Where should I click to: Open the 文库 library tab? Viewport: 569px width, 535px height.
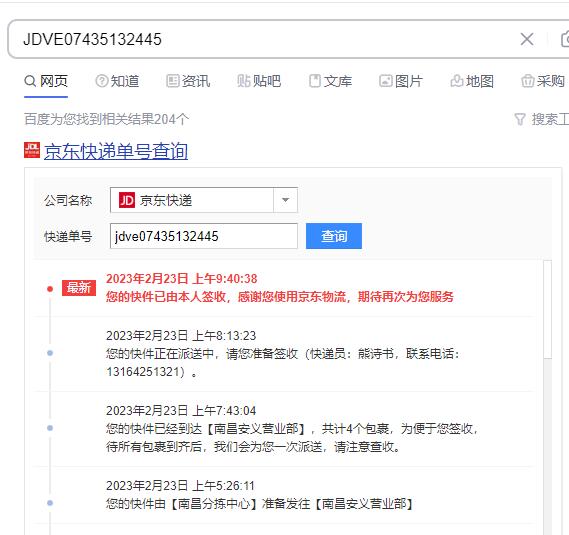(x=330, y=81)
